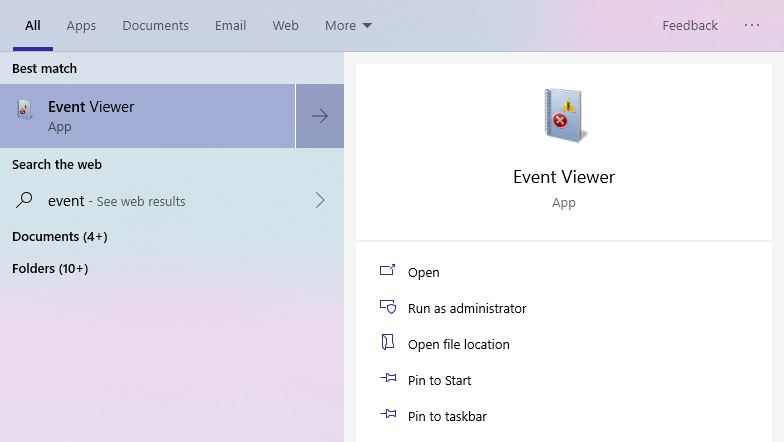Image resolution: width=784 pixels, height=442 pixels.
Task: Expand the 'event' web results chevron
Action: [320, 201]
